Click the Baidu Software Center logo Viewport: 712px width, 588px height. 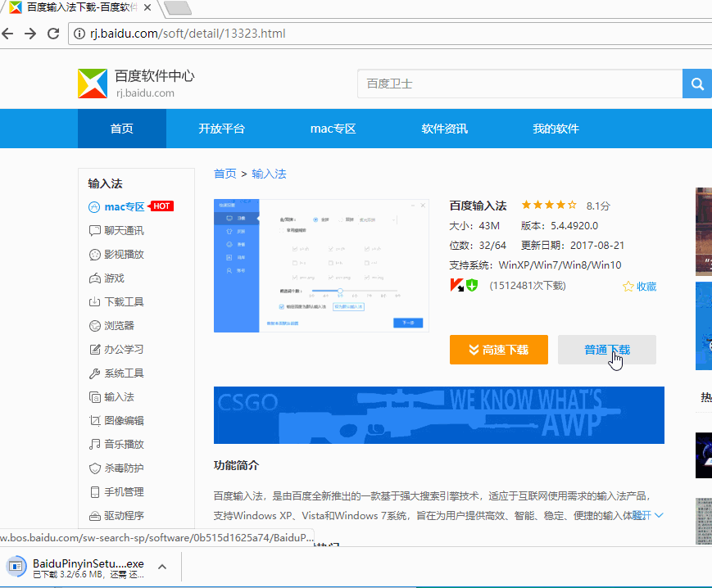pos(93,84)
